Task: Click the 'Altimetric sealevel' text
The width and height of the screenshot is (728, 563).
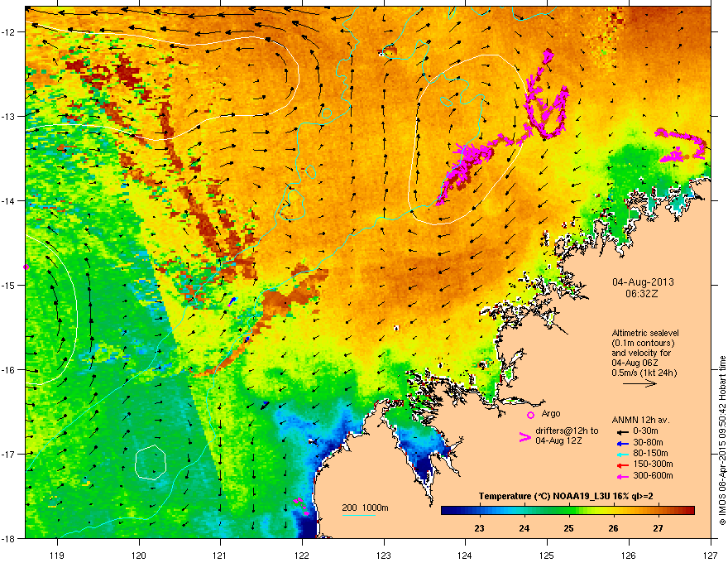Action: [x=645, y=333]
